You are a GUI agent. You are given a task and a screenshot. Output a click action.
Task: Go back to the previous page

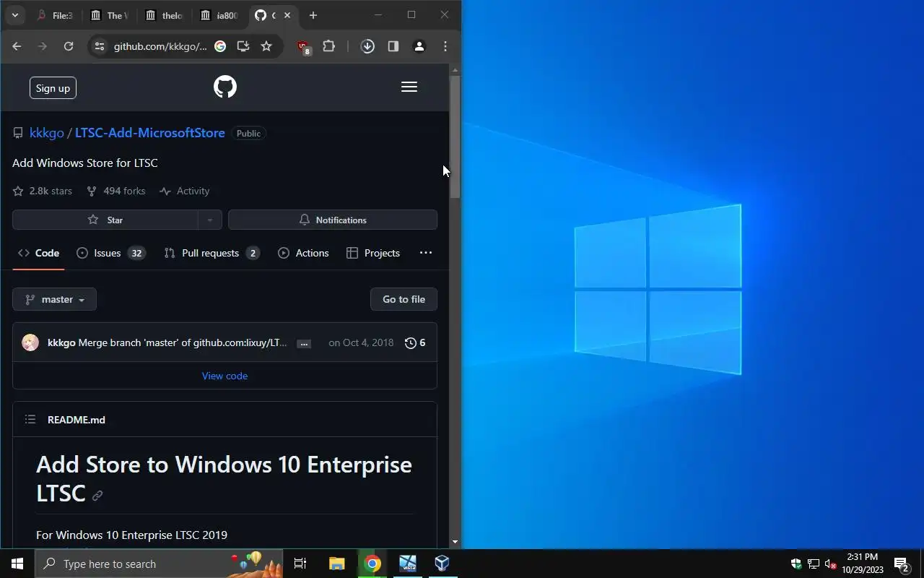[x=17, y=46]
